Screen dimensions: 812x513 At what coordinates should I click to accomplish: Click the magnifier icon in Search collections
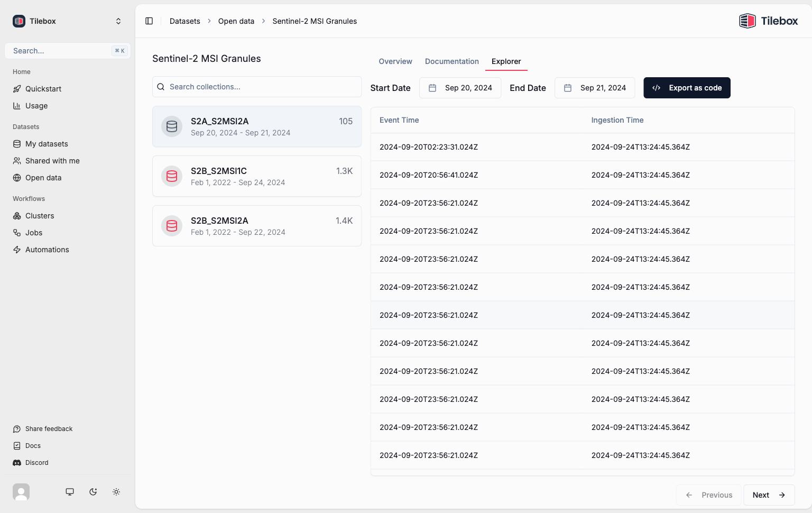161,87
